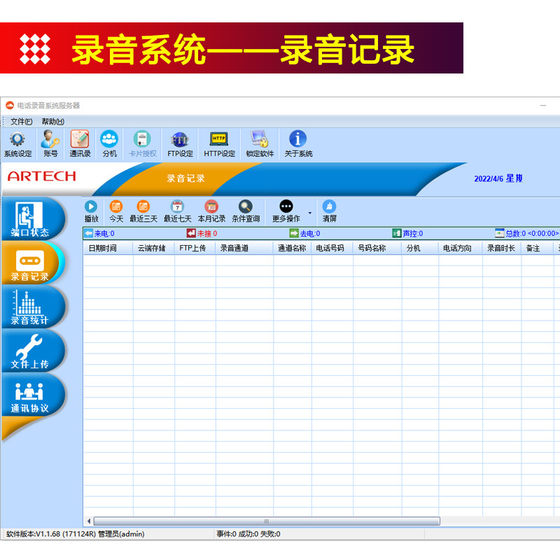Switch to 录音统计 sidebar tab

point(33,307)
